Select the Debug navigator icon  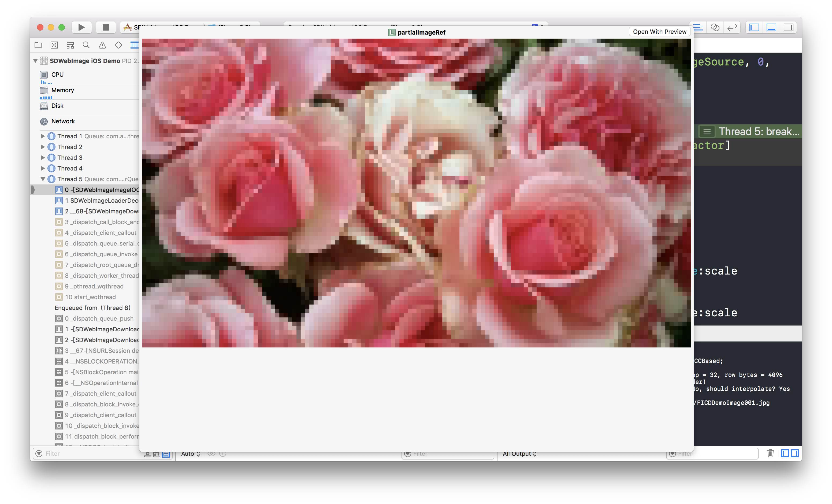[134, 45]
